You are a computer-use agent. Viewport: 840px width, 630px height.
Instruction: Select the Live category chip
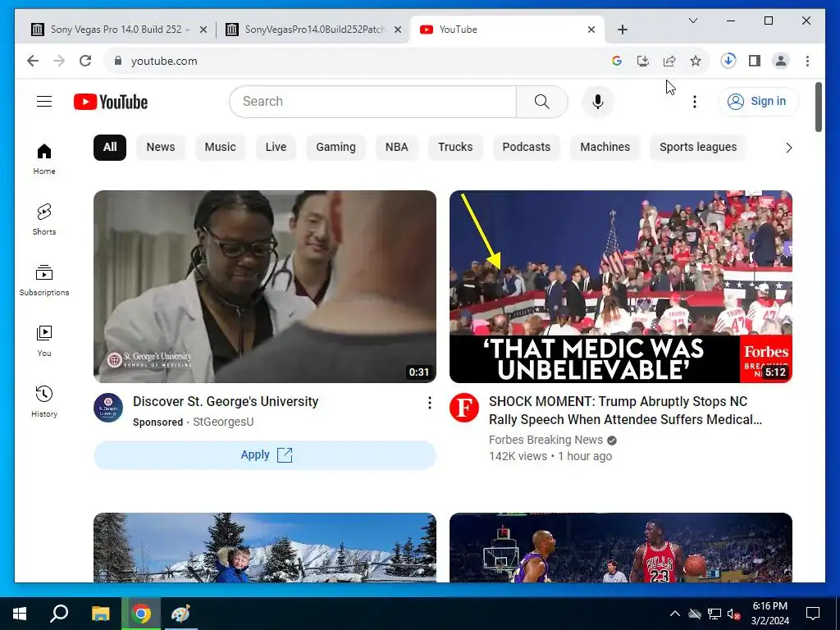(276, 148)
